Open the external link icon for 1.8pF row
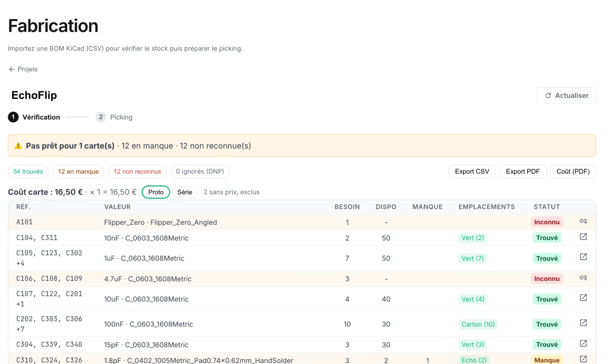 [x=583, y=359]
